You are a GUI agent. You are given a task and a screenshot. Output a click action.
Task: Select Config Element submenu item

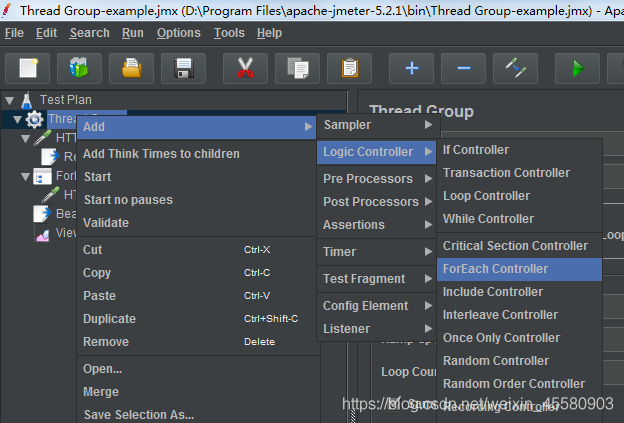[376, 306]
